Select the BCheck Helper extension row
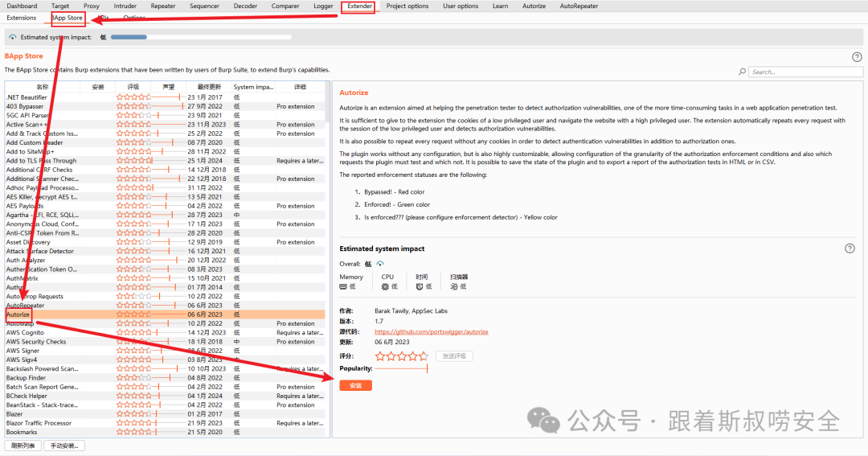Screen dimensions: 868x456 165,396
